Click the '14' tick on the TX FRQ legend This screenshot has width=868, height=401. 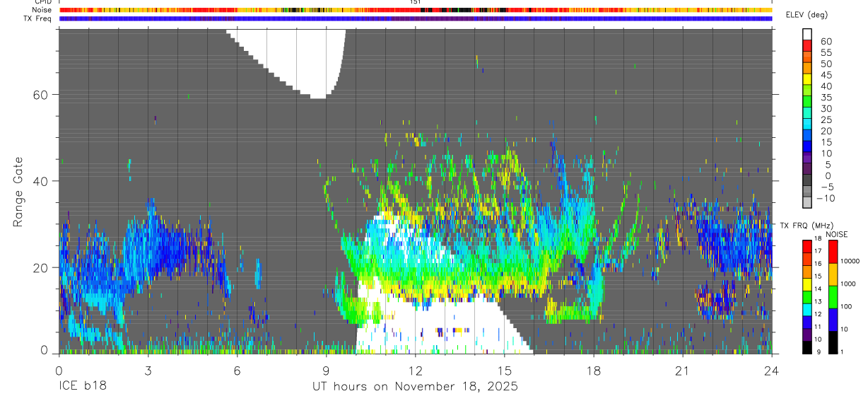coord(818,289)
